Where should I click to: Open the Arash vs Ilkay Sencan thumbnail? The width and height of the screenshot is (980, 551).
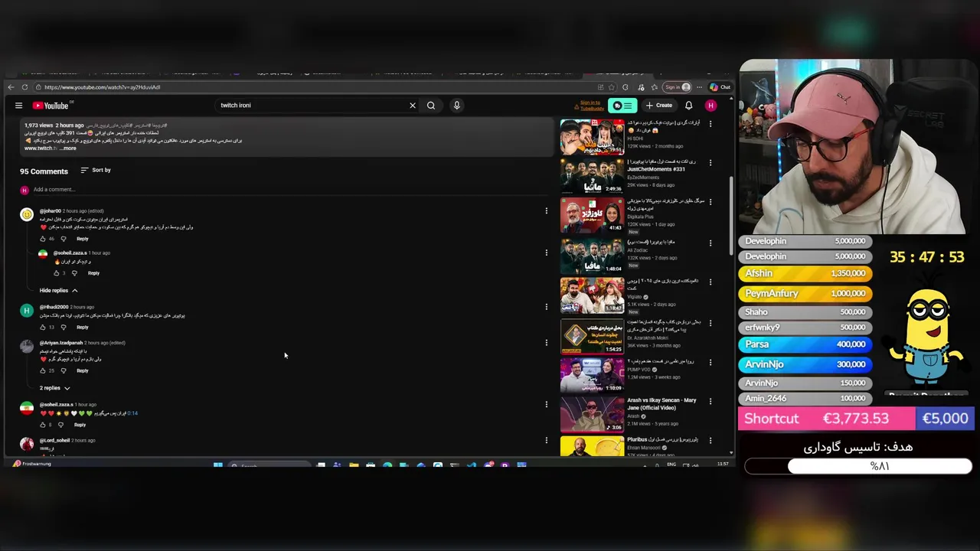pyautogui.click(x=592, y=414)
